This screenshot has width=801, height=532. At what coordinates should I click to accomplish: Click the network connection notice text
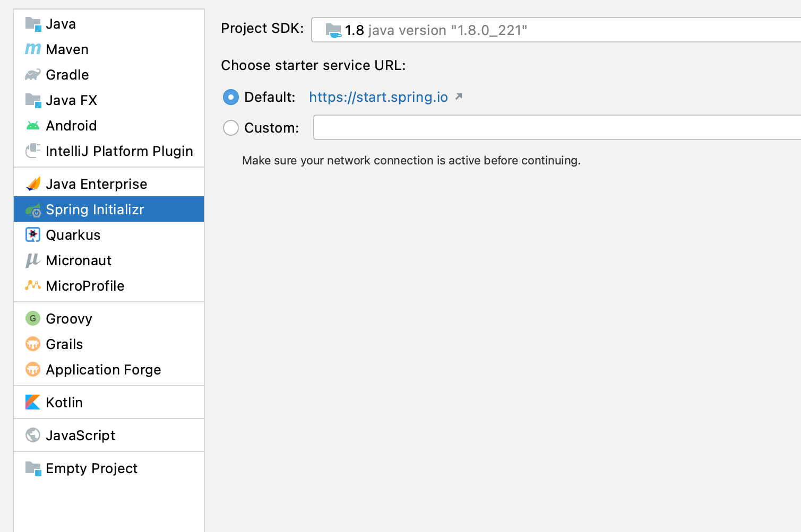411,160
